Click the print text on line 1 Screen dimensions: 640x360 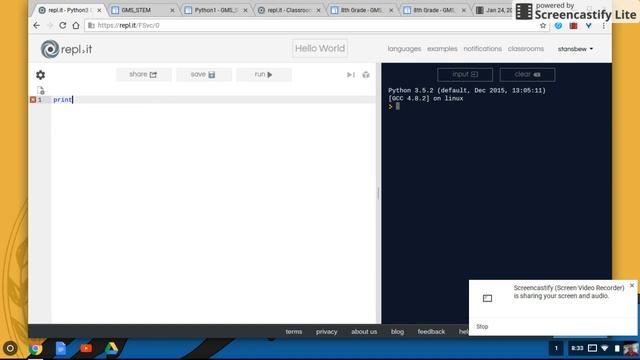click(62, 100)
